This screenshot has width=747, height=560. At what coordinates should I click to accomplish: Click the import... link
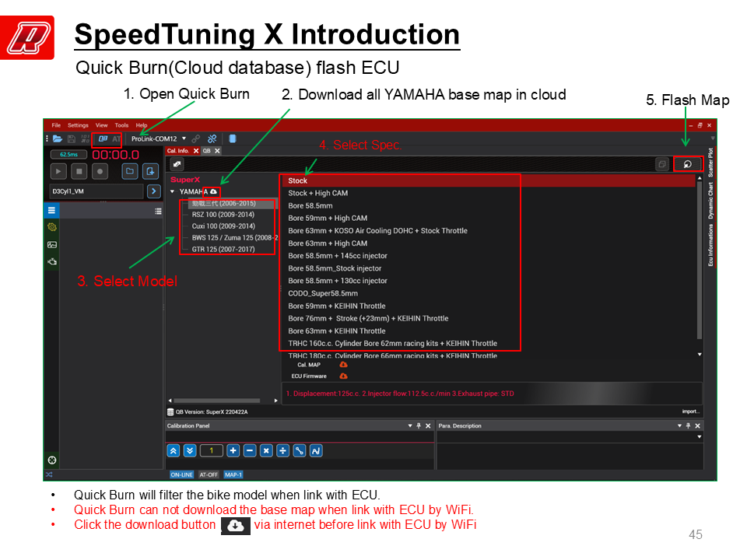click(x=690, y=411)
